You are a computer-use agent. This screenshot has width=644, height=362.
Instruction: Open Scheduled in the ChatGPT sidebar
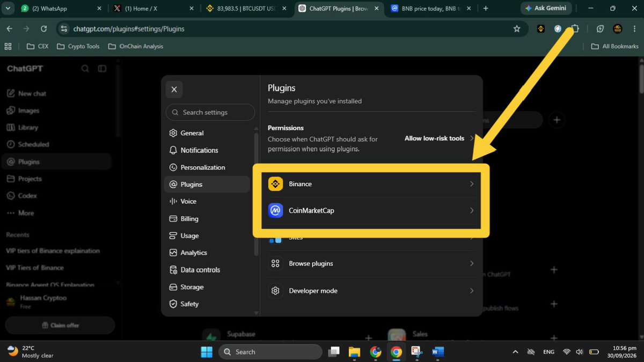(57, 144)
